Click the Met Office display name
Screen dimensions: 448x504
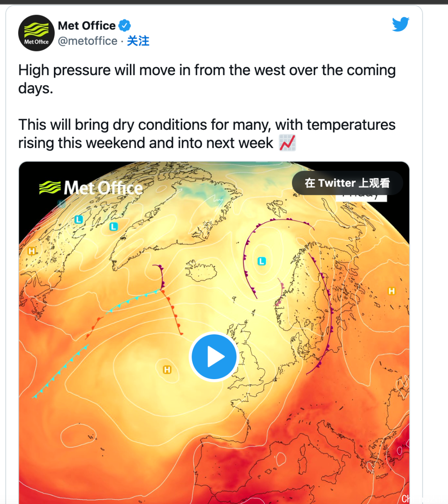[87, 26]
